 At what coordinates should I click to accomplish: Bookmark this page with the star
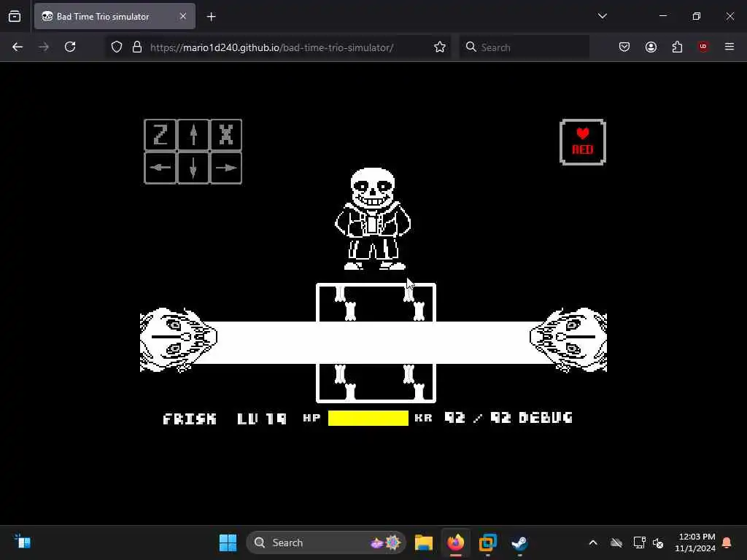(440, 47)
